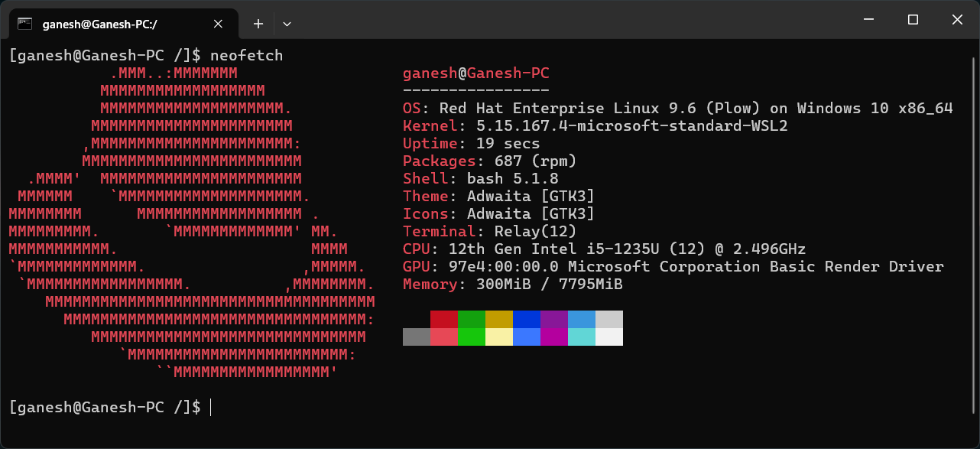Click the dark gray color block
The image size is (980, 449).
pyautogui.click(x=416, y=337)
